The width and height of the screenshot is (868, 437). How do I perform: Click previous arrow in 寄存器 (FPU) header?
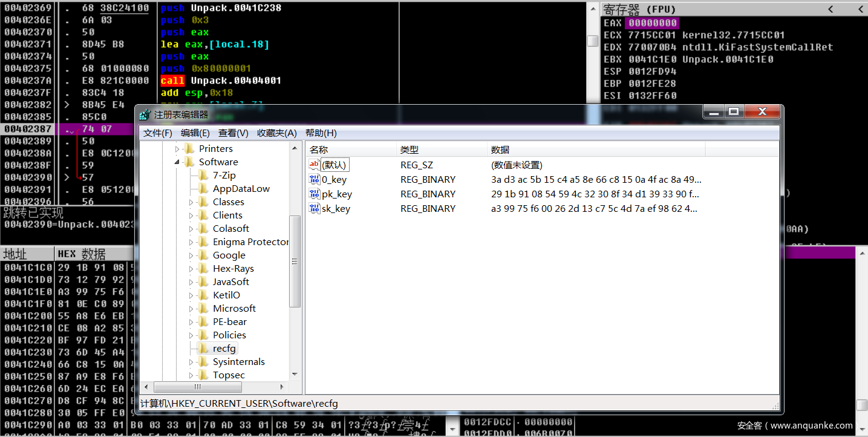[830, 9]
